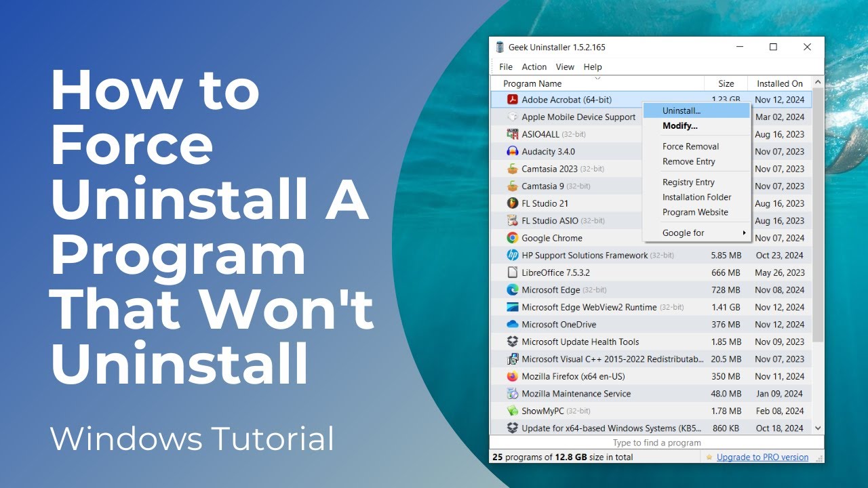Click the Apple Mobile Device Support icon
868x488 pixels.
coord(513,117)
